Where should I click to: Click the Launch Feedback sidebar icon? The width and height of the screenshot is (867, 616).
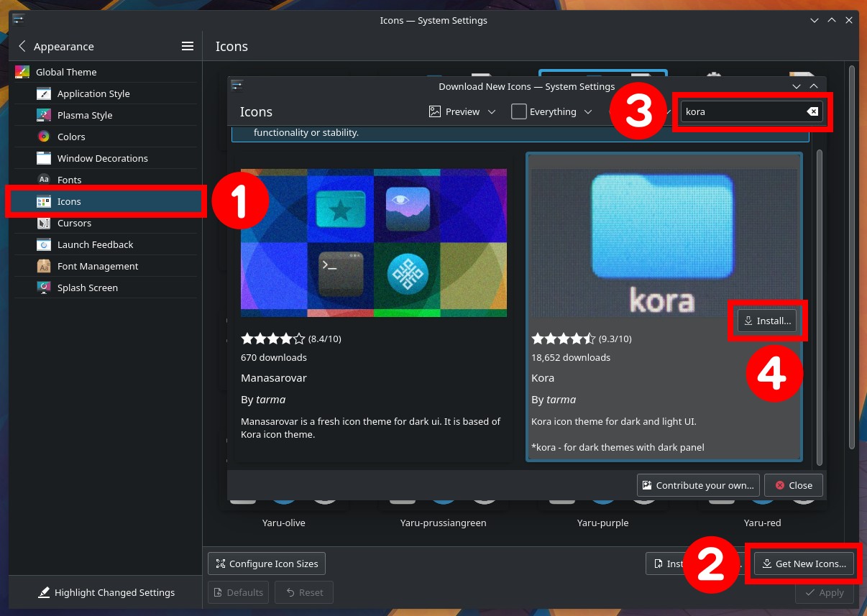coord(44,244)
